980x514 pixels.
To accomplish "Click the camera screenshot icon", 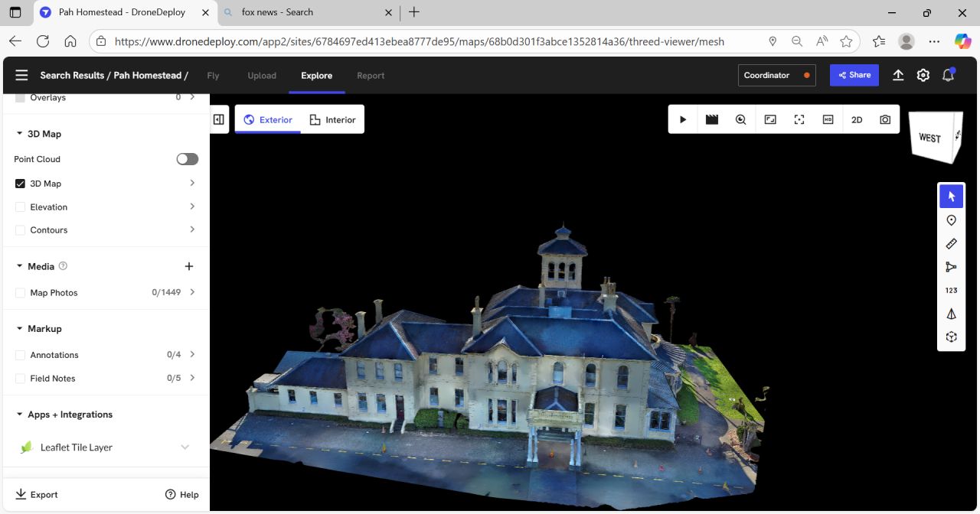I will [885, 119].
